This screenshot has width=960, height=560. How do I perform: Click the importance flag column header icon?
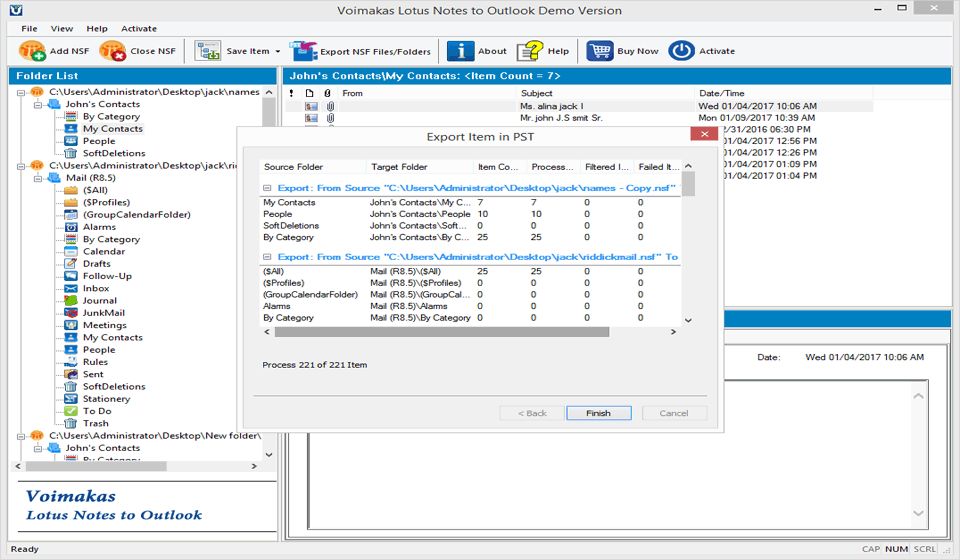click(291, 93)
